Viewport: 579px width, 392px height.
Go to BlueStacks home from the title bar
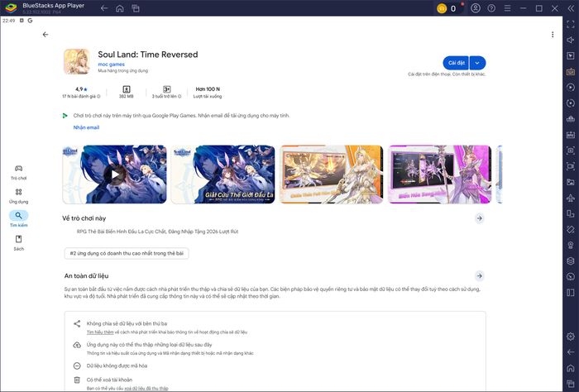pos(120,8)
